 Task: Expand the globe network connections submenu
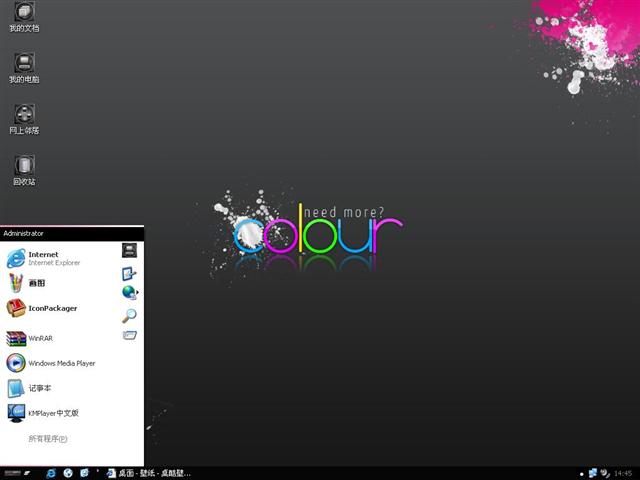click(x=130, y=292)
